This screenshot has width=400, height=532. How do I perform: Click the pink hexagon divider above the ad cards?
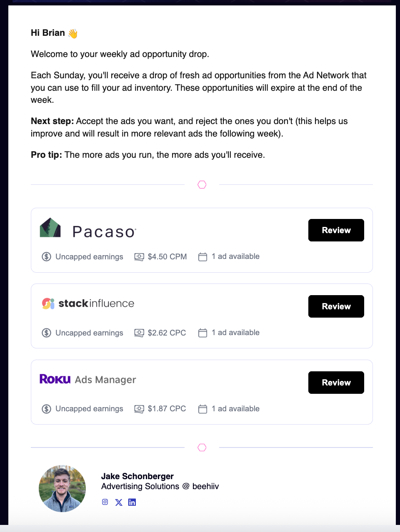202,185
